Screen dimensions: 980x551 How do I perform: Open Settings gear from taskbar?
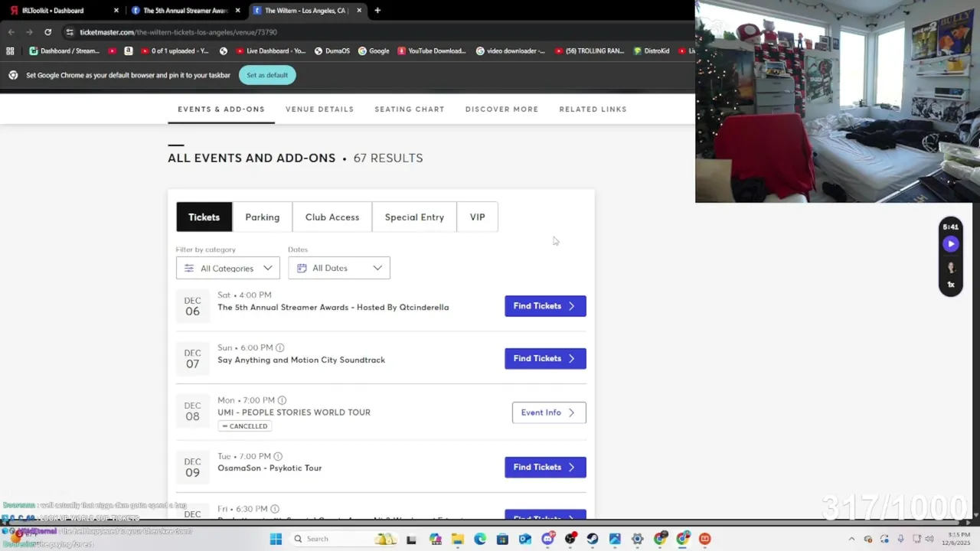click(637, 539)
